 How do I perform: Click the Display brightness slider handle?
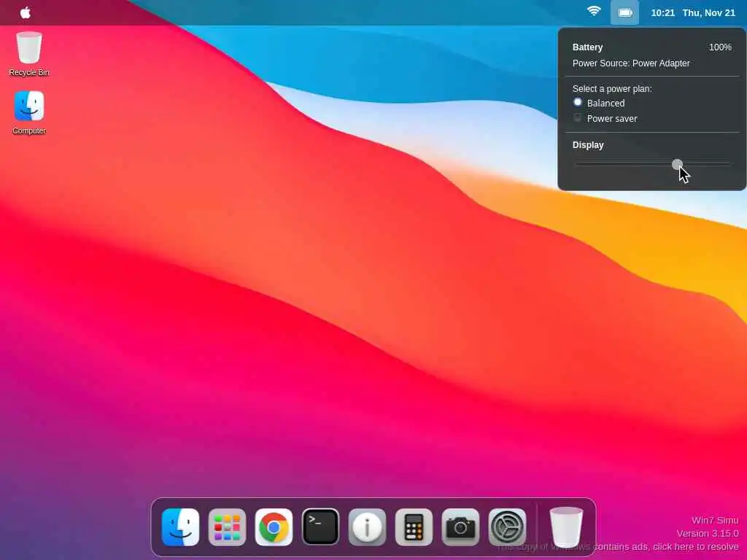click(677, 164)
